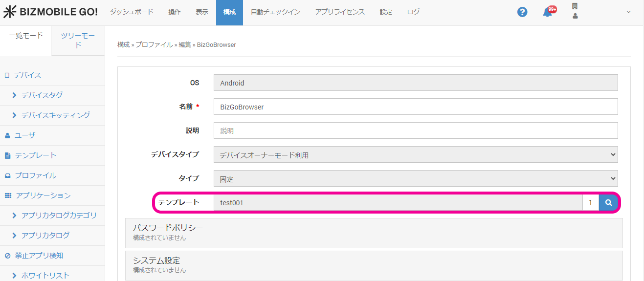644x281 pixels.
Task: Click the help question mark icon
Action: (x=522, y=12)
